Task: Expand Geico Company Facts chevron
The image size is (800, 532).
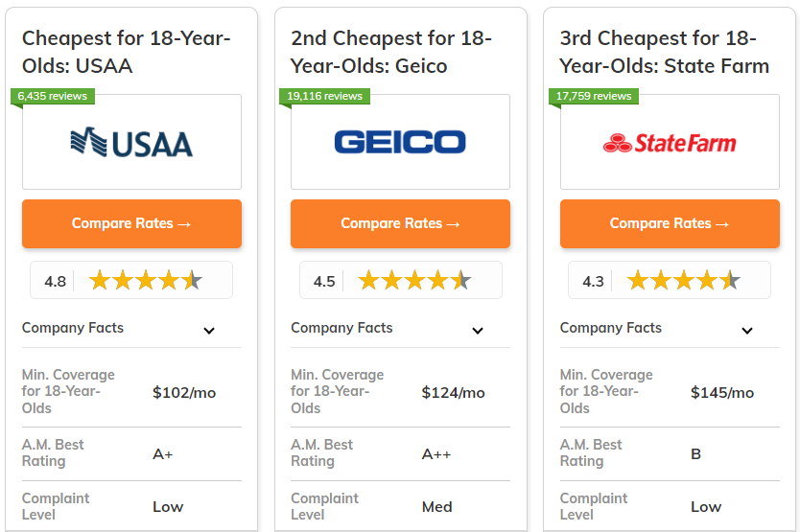Action: (478, 331)
